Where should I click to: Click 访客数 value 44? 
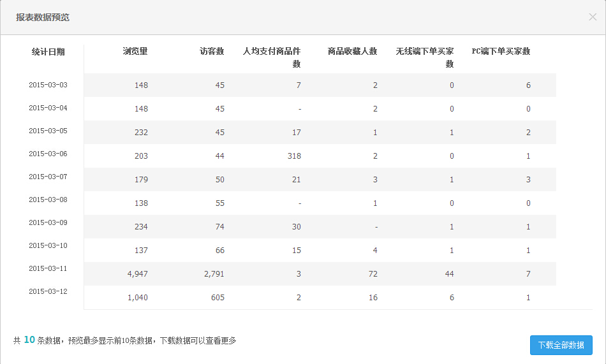pos(220,156)
